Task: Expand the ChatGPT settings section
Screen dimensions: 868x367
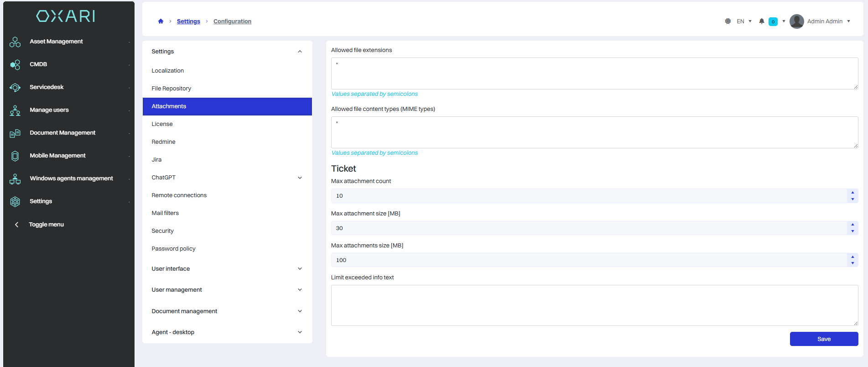Action: pyautogui.click(x=300, y=178)
